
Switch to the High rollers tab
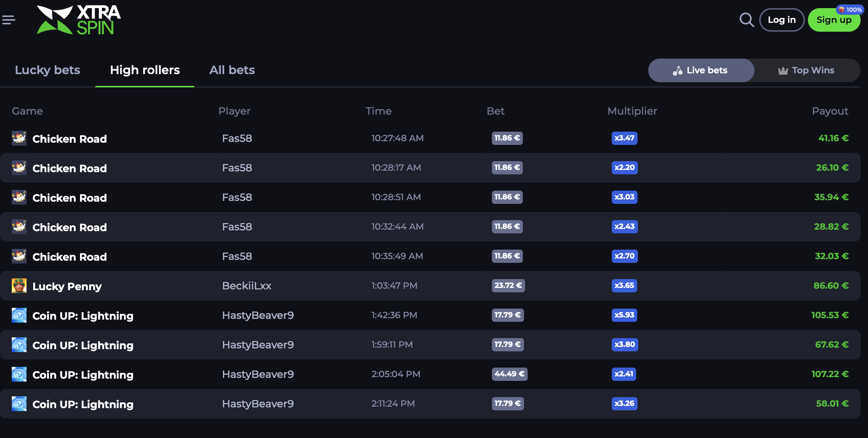pyautogui.click(x=145, y=70)
